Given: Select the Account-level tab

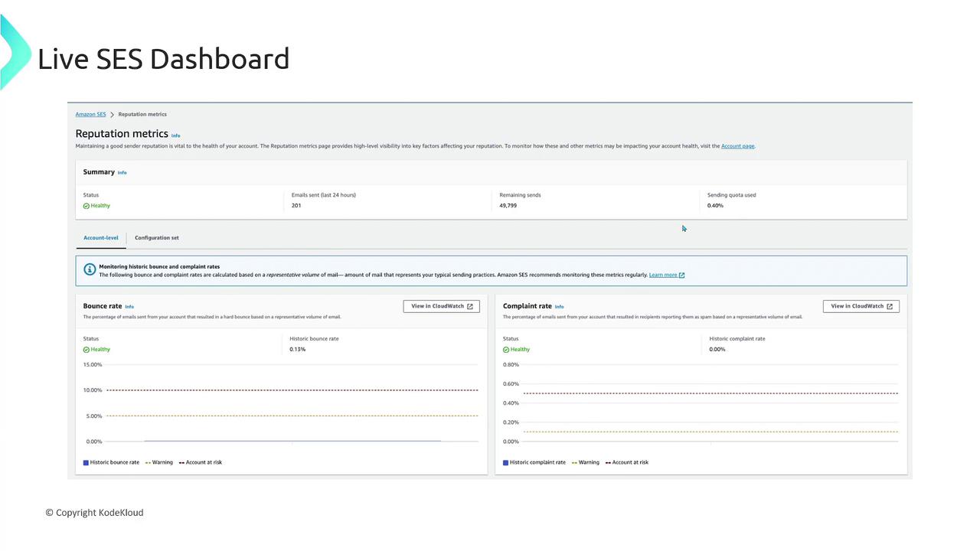Looking at the screenshot, I should (x=101, y=238).
